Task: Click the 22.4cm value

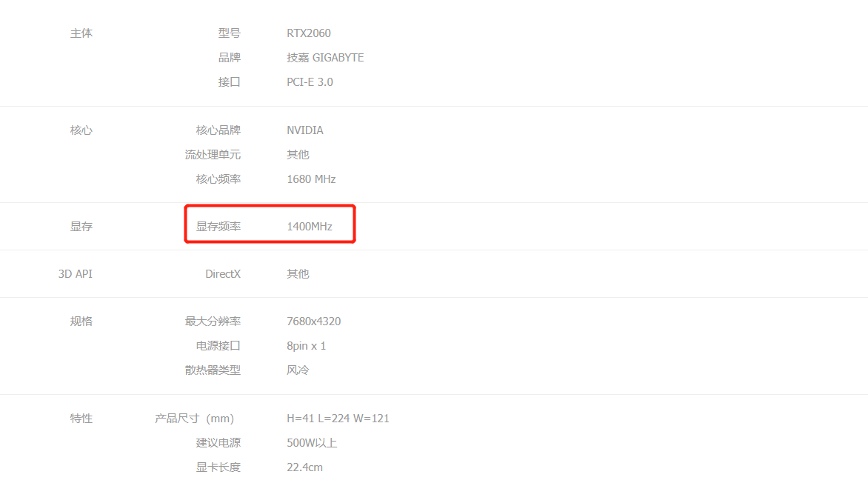Action: (x=304, y=467)
